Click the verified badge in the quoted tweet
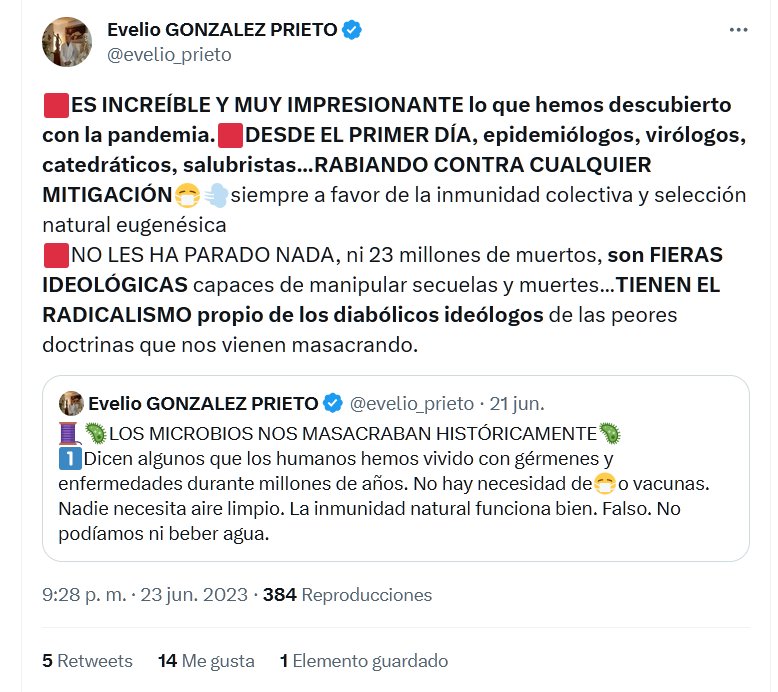The height and width of the screenshot is (692, 778). [334, 404]
